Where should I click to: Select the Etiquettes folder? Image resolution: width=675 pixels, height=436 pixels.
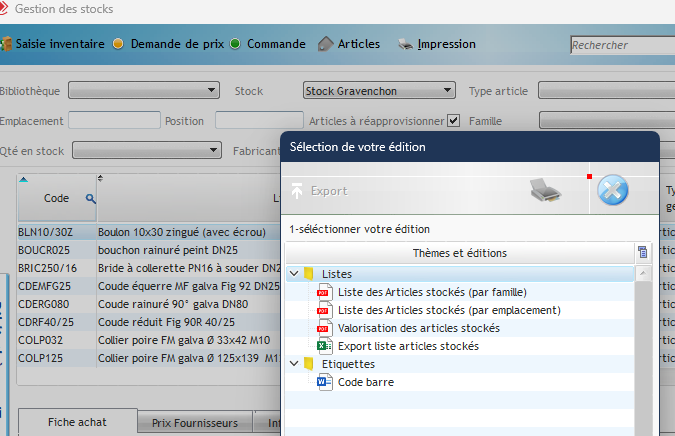[348, 364]
